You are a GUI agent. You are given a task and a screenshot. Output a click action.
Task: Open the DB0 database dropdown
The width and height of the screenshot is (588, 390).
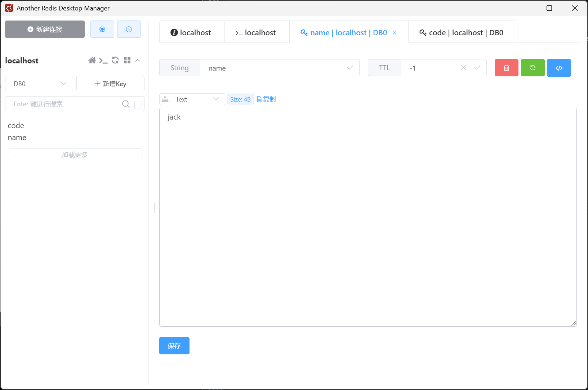pos(39,84)
